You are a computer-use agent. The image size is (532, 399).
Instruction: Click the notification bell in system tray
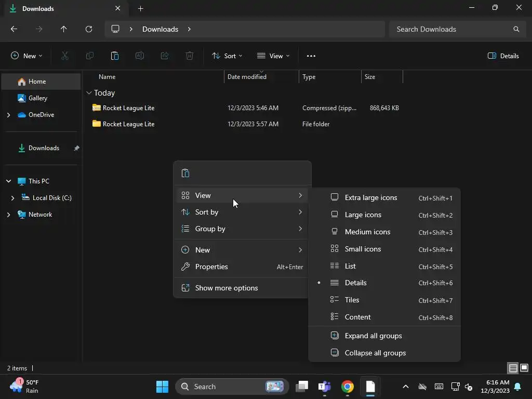(518, 387)
